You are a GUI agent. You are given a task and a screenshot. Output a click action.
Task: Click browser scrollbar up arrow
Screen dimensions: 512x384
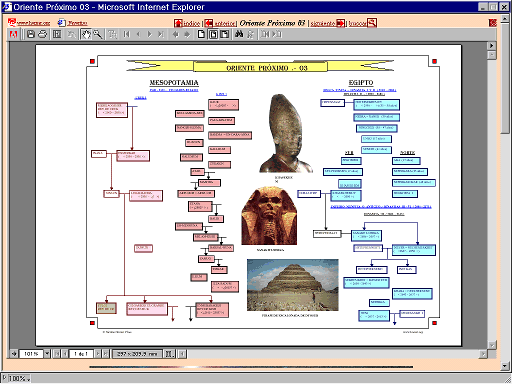click(x=505, y=20)
